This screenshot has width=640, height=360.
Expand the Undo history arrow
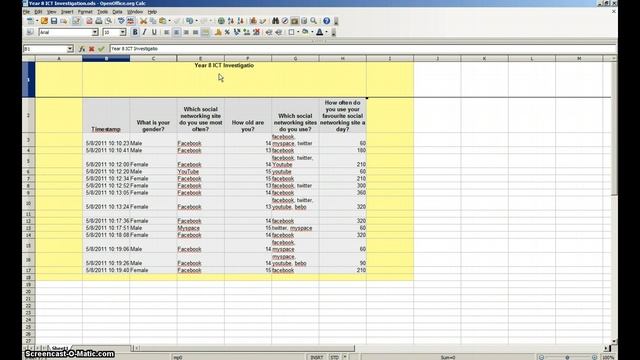(196, 21)
